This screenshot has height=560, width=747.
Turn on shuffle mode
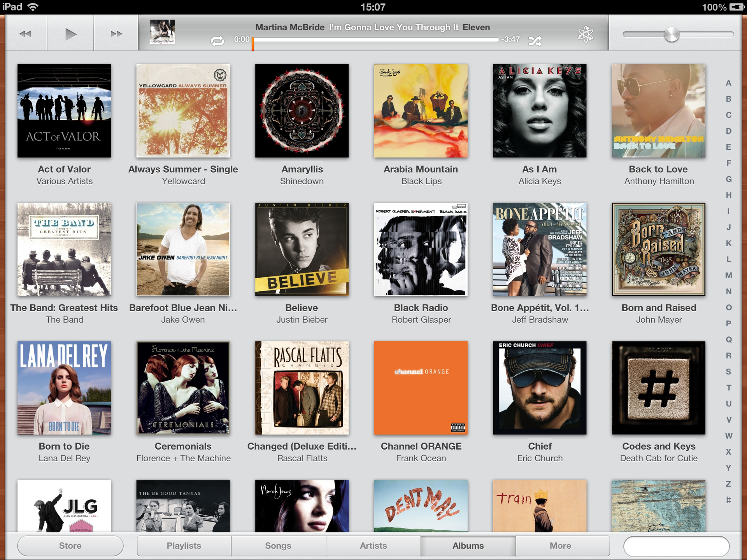click(x=536, y=40)
